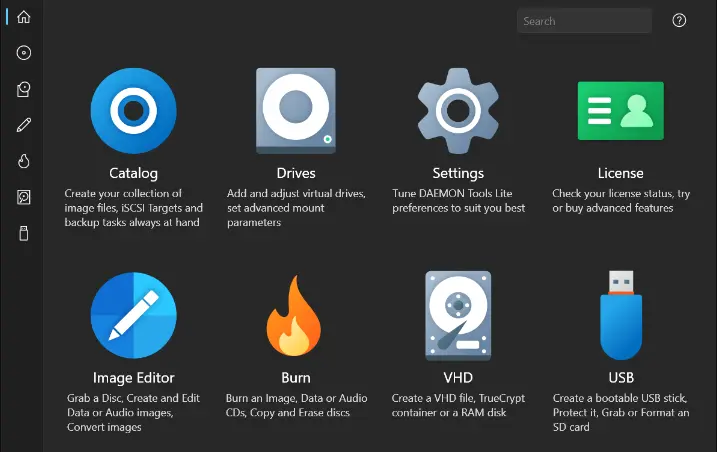The width and height of the screenshot is (717, 452).
Task: Click 'Create your collection of image files' description
Action: pyautogui.click(x=134, y=208)
